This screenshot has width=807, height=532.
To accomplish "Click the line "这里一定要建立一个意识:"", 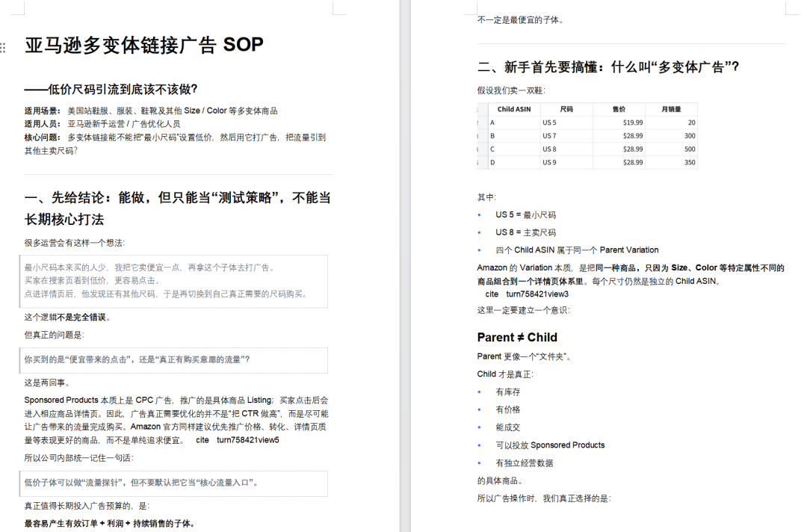I will coord(523,310).
